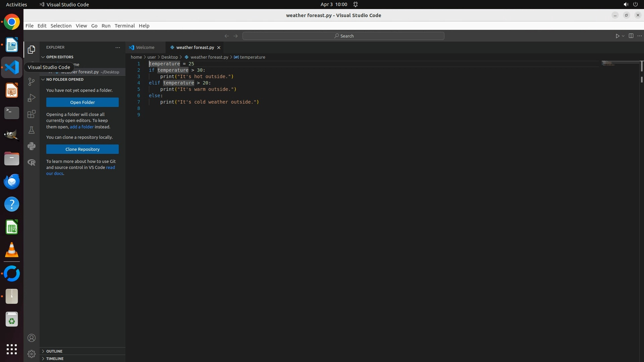Click the Open Folder button

click(x=83, y=102)
